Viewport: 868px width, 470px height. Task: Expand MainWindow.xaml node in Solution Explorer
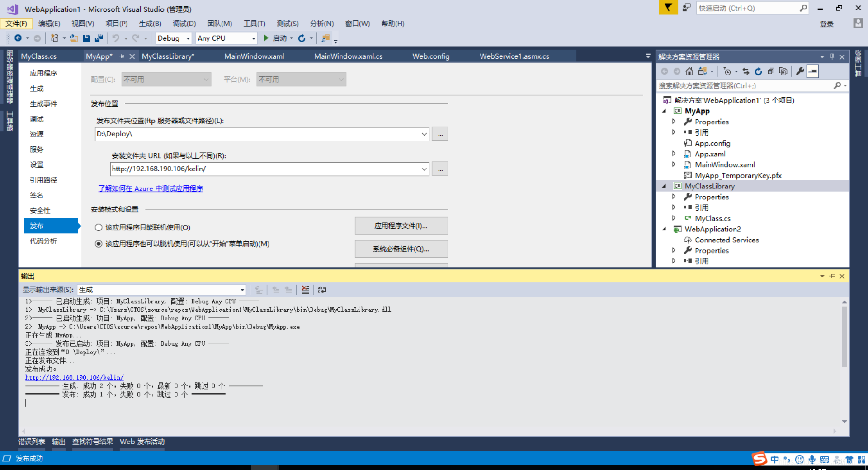674,164
